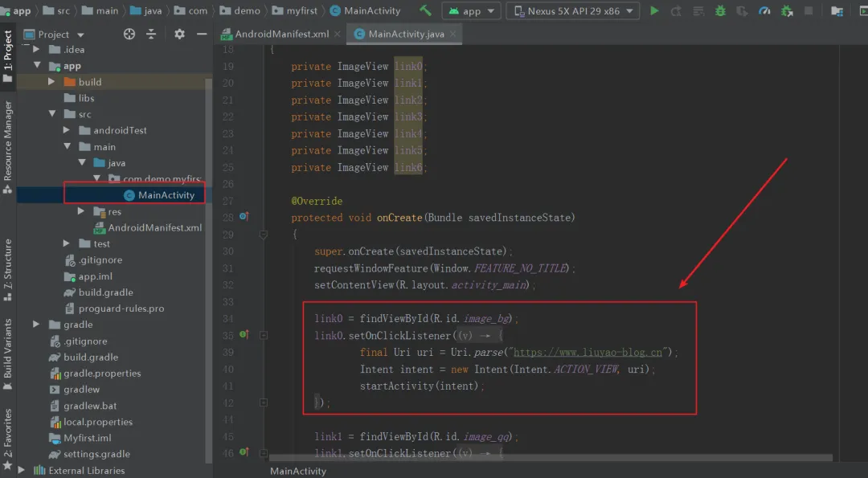Expand the res folder in tree
The height and width of the screenshot is (478, 868).
pos(81,211)
